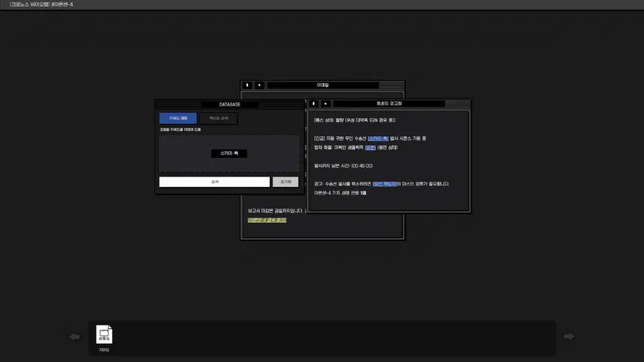Image resolution: width=644 pixels, height=362 pixels.
Task: Click the white 검색 button in DATABASE
Action: coord(214,182)
